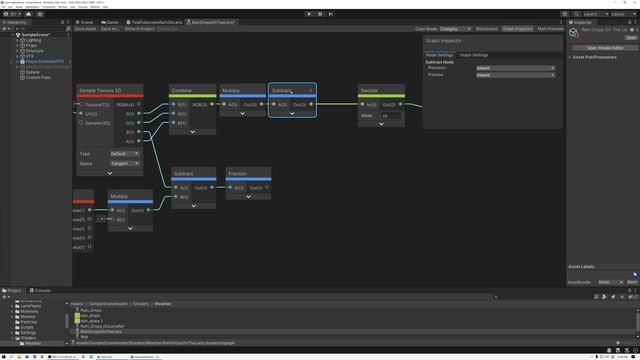Screen dimensions: 640x360
Task: Open the AssetBundle None dropdown
Action: point(611,282)
